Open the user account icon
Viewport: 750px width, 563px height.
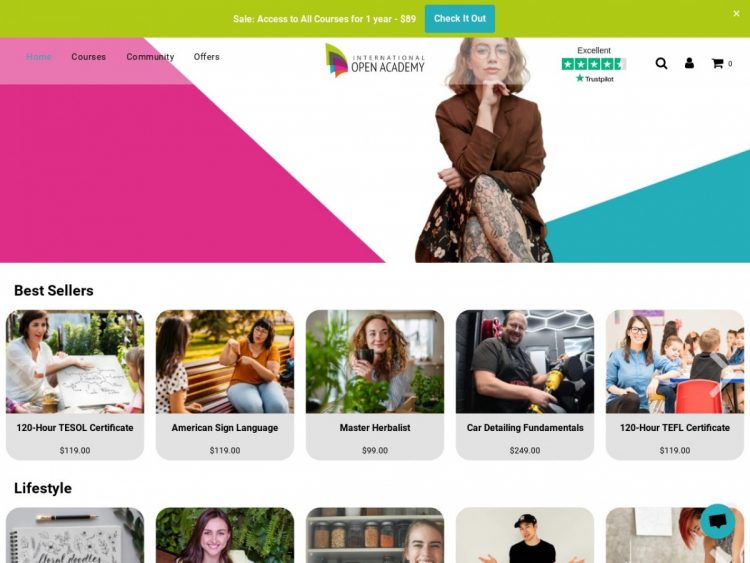tap(689, 63)
